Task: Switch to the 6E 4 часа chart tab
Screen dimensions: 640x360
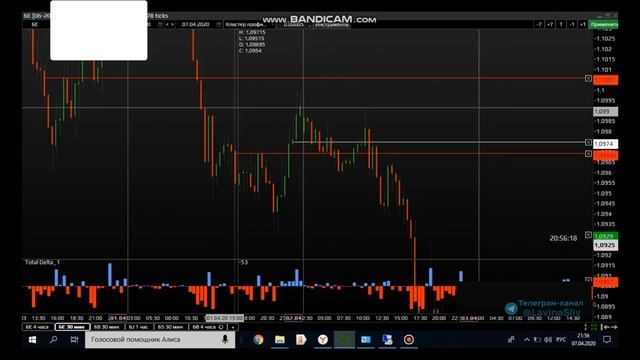Action: tap(38, 327)
